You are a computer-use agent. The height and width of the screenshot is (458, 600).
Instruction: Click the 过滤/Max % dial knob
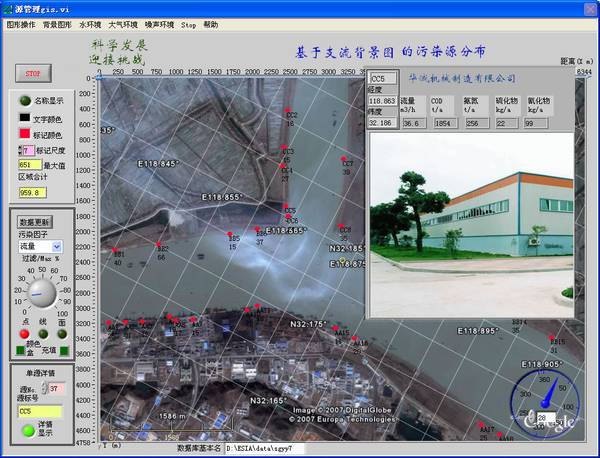(42, 293)
